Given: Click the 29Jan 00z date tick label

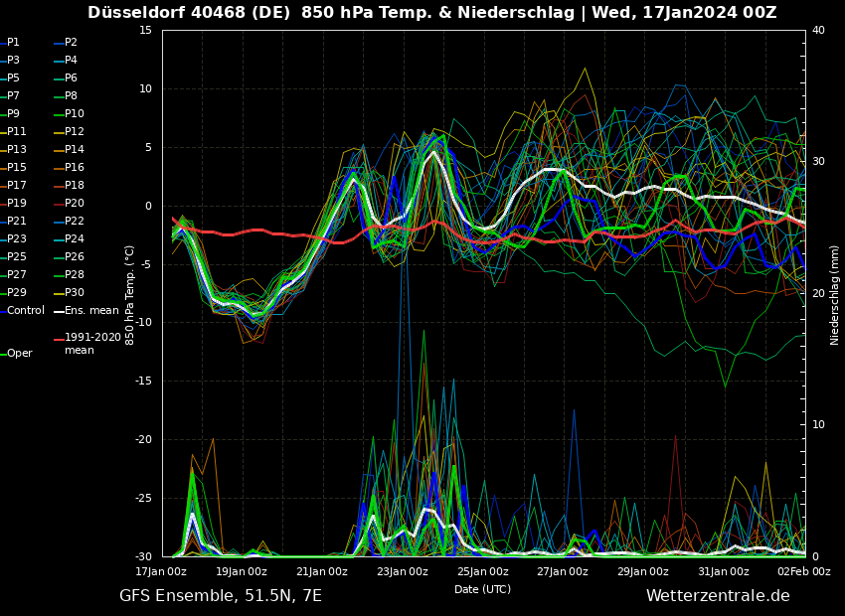Looking at the screenshot, I should (x=643, y=571).
